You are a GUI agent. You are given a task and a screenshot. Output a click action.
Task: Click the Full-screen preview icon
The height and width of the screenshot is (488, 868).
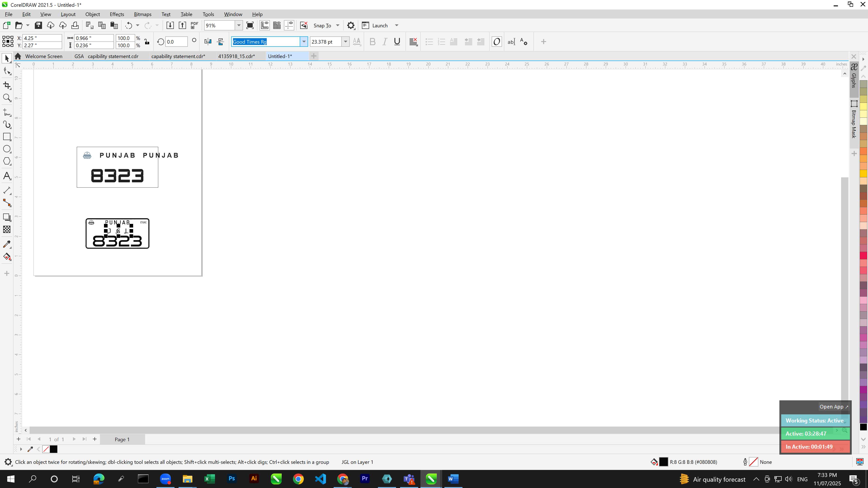(x=250, y=25)
